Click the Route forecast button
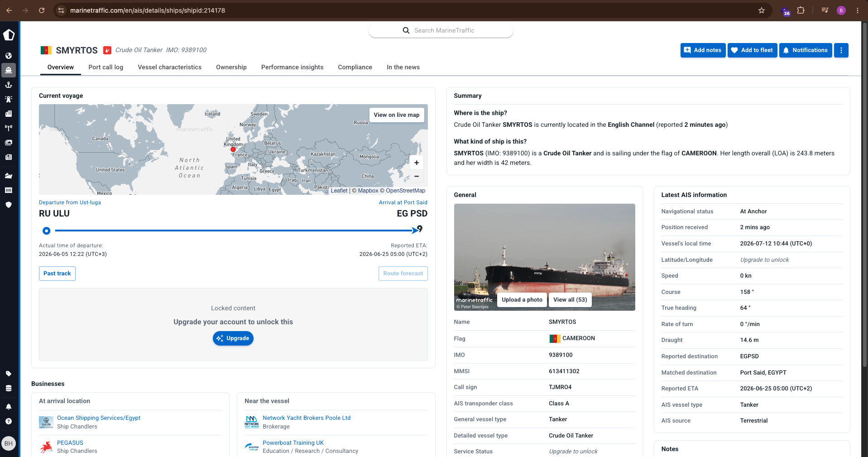The image size is (868, 457). click(403, 274)
